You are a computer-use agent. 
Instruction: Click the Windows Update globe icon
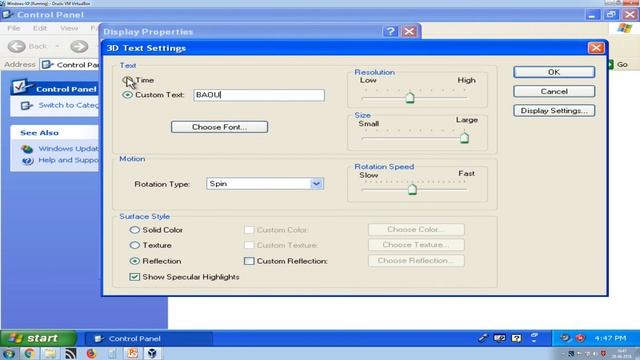(x=27, y=149)
